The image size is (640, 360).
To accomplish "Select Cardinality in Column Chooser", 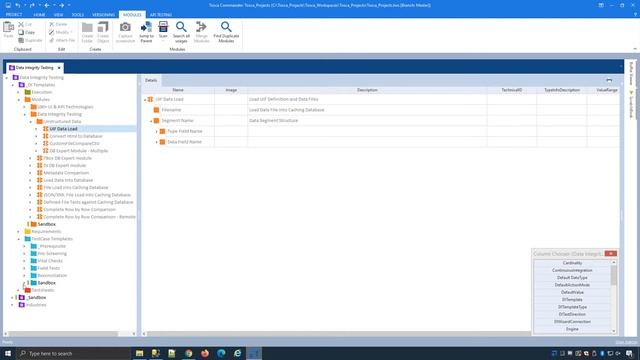I will pyautogui.click(x=572, y=263).
